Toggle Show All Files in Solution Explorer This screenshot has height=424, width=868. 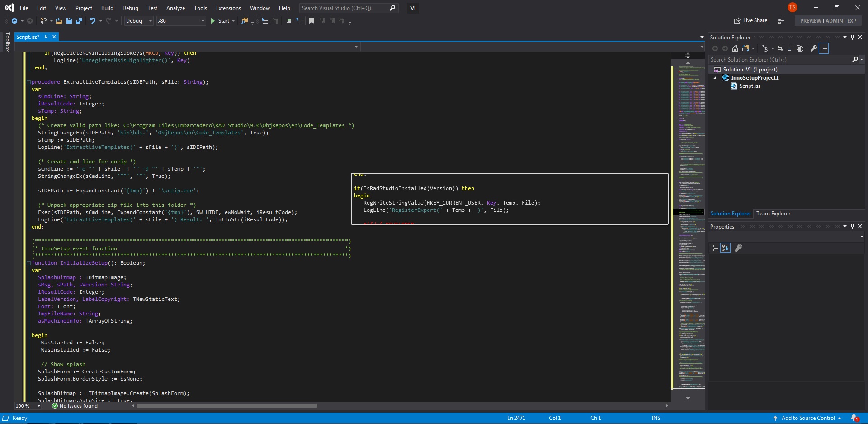[x=800, y=48]
